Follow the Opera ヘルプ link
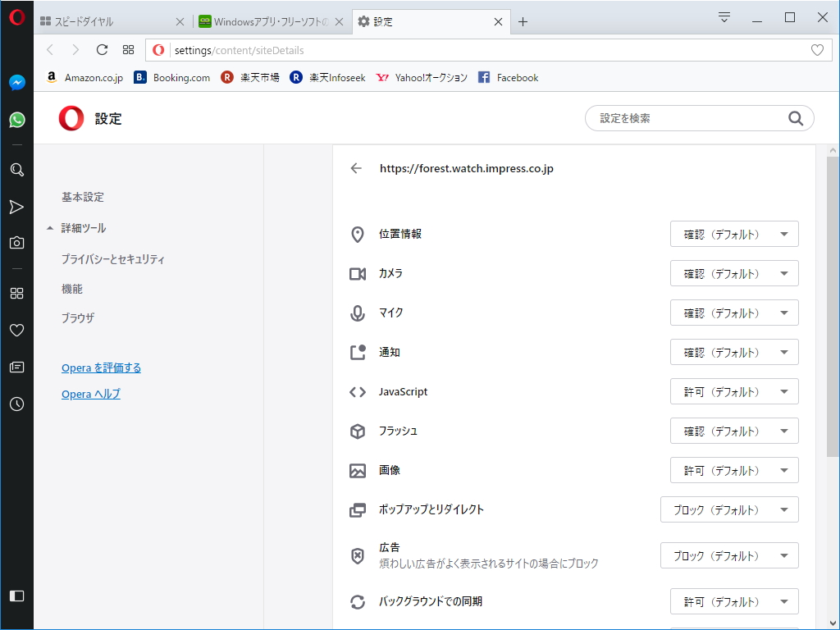The height and width of the screenshot is (630, 840). [90, 394]
